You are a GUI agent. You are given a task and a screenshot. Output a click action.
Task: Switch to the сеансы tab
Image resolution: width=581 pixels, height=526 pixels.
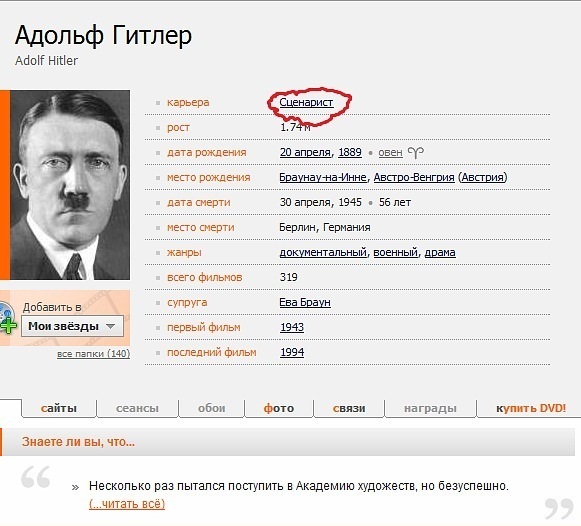pyautogui.click(x=137, y=408)
